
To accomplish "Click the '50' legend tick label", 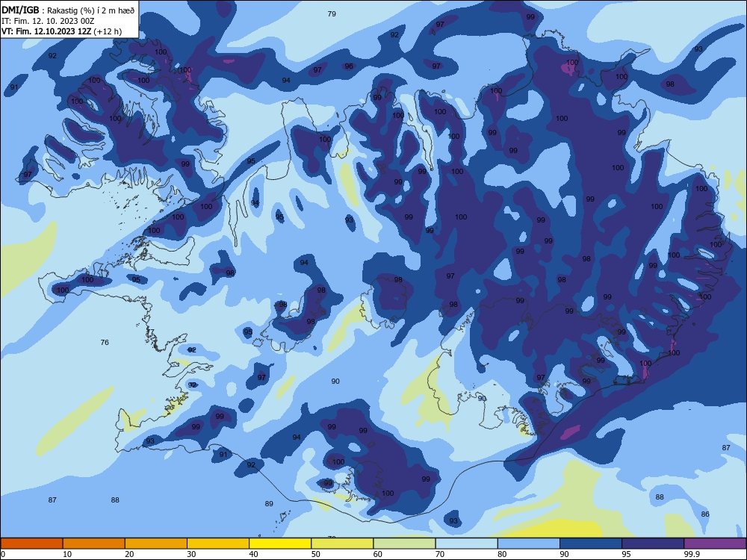I will 316,554.
